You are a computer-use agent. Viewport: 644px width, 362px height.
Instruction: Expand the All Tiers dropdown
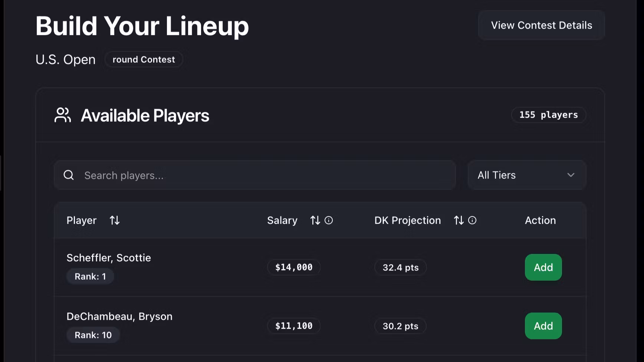click(526, 175)
